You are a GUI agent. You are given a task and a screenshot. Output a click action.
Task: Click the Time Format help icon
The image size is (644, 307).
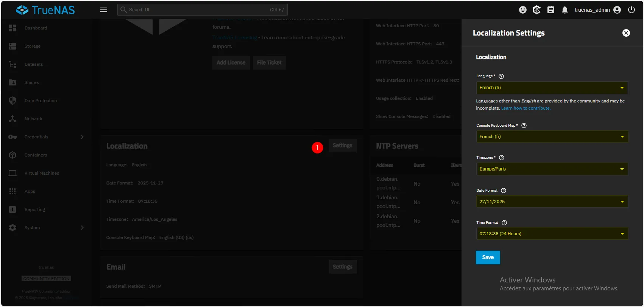[x=504, y=223]
